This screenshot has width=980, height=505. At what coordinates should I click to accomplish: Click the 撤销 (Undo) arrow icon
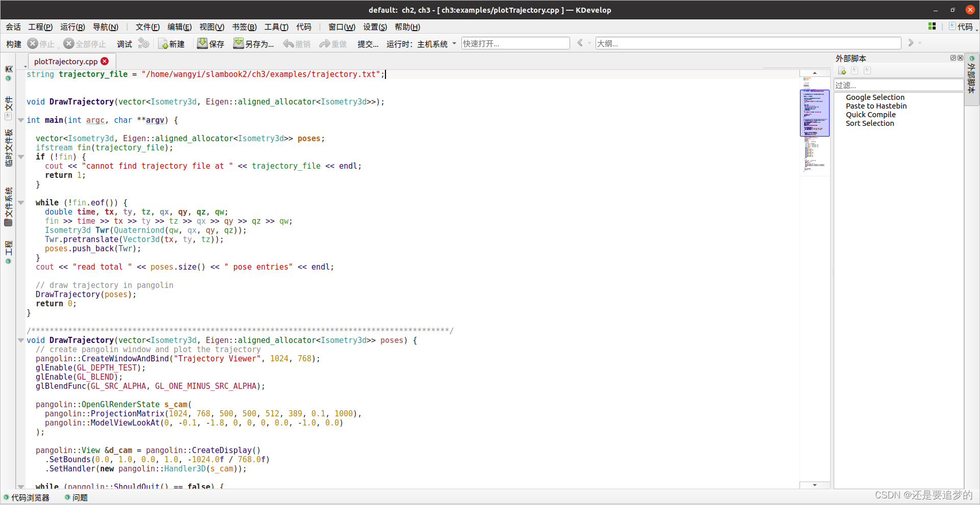pos(289,44)
